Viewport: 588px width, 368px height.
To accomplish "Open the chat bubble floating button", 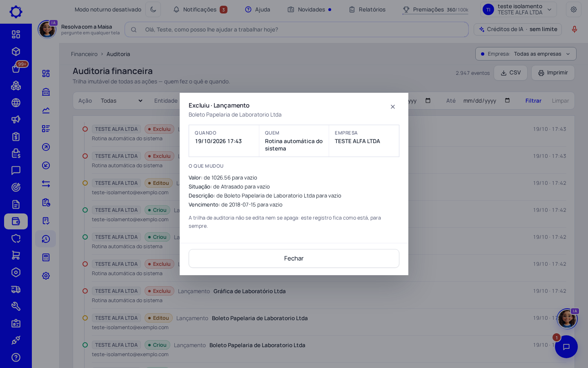I will click(x=566, y=347).
